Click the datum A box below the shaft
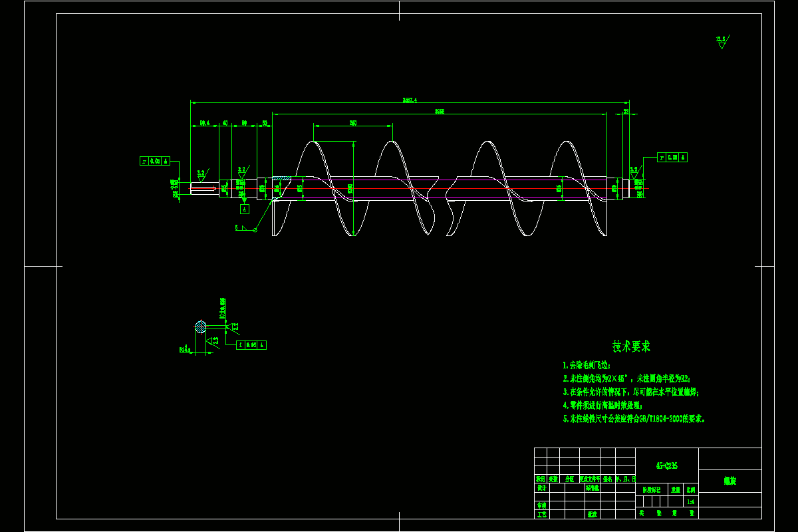The height and width of the screenshot is (532, 798). tap(244, 209)
